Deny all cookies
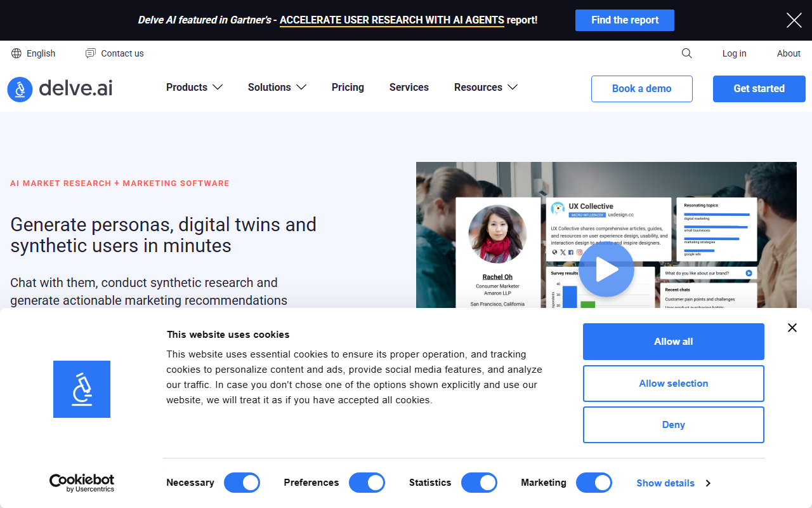Viewport: 812px width, 508px height. (674, 425)
